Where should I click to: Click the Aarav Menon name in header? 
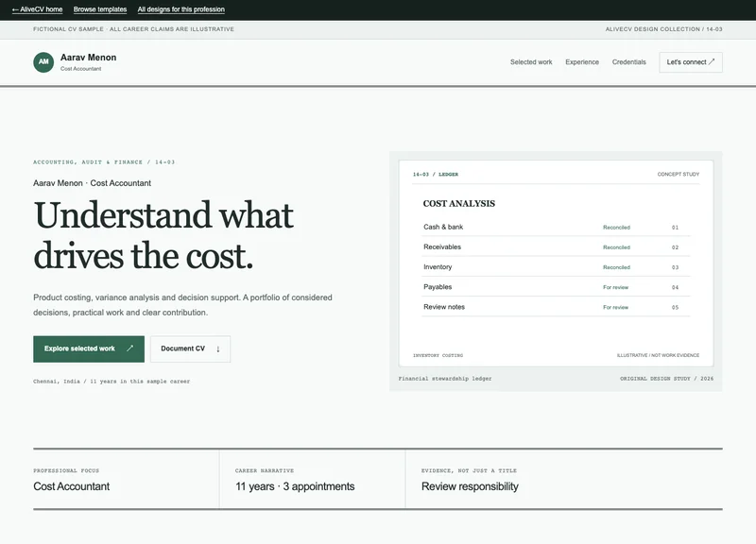tap(88, 58)
